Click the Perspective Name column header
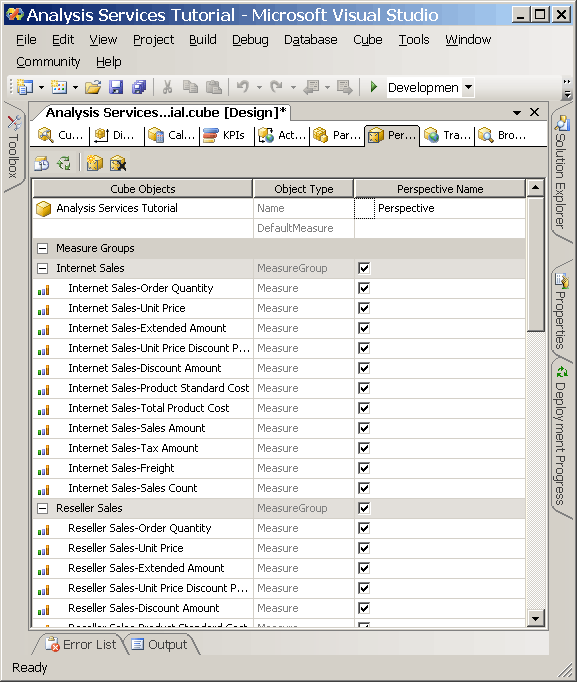577x682 pixels. [x=440, y=189]
